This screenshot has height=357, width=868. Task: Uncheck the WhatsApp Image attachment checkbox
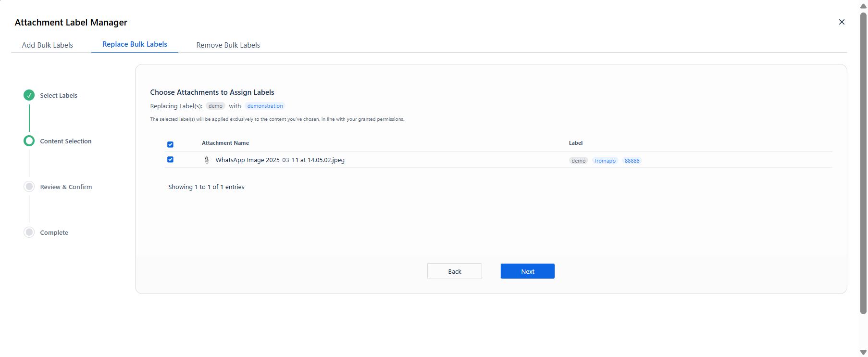click(x=170, y=160)
